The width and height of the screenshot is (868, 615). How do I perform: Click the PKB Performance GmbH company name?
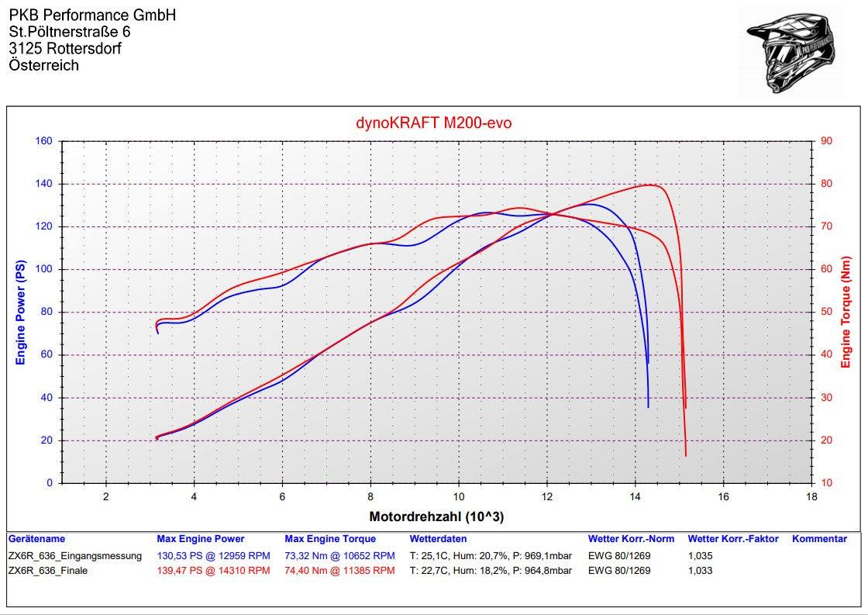[92, 16]
